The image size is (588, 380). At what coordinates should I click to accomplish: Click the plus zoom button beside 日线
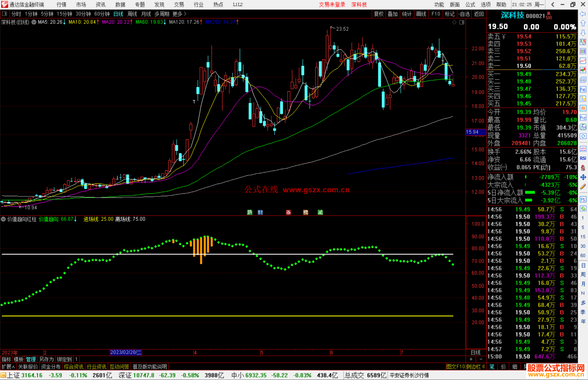(x=471, y=359)
